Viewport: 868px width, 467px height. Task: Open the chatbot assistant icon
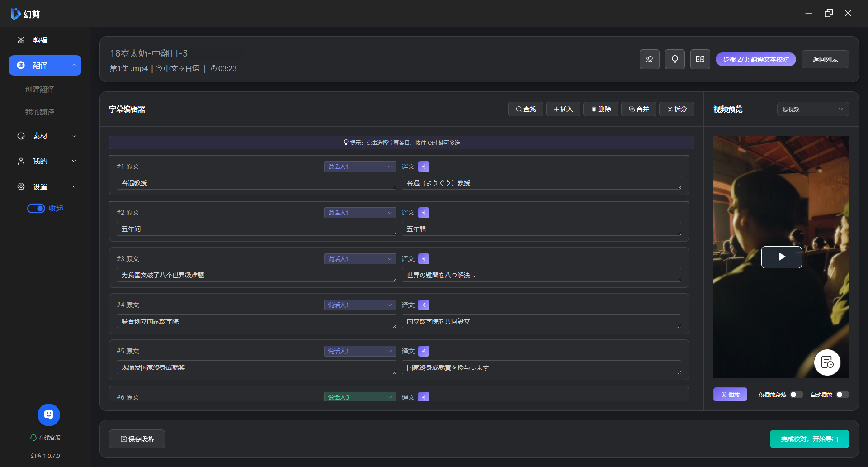(x=49, y=415)
